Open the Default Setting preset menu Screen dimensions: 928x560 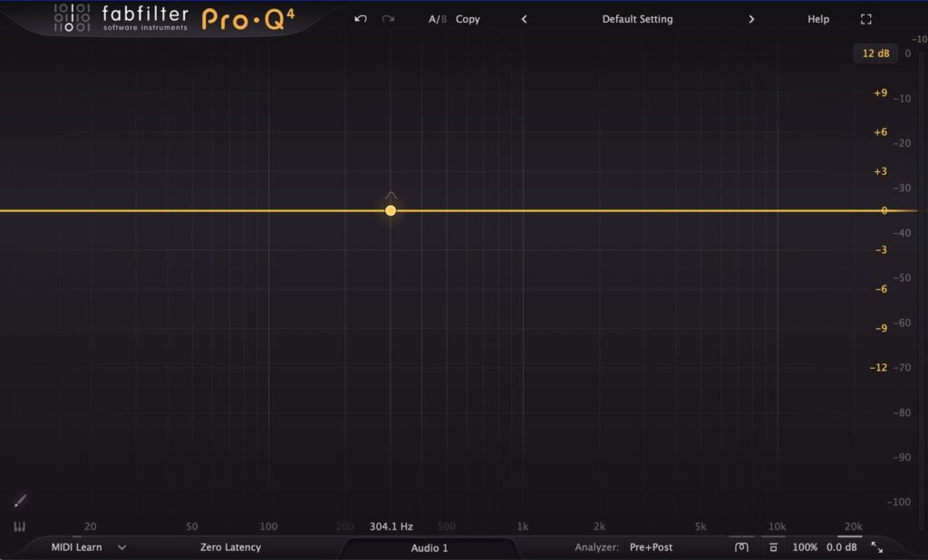(x=637, y=19)
